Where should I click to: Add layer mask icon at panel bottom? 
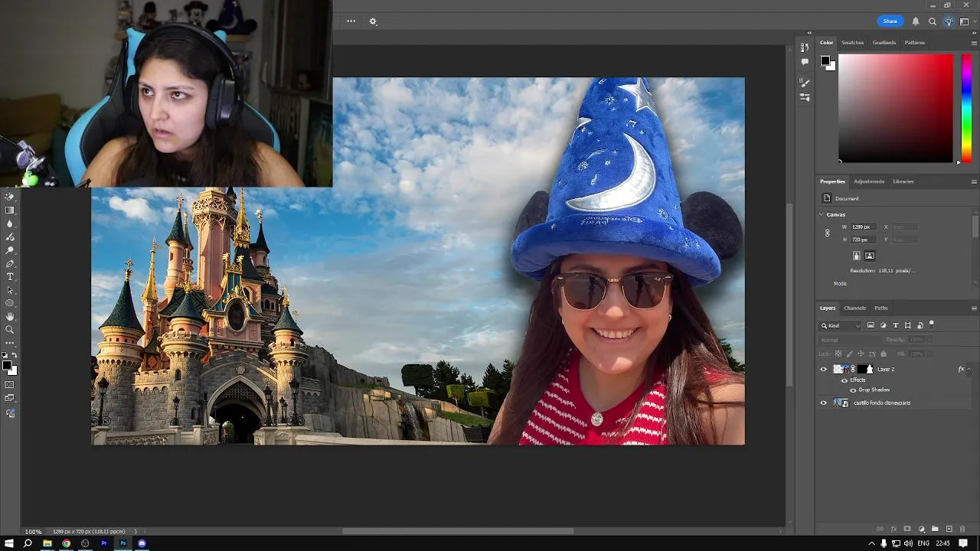[907, 529]
